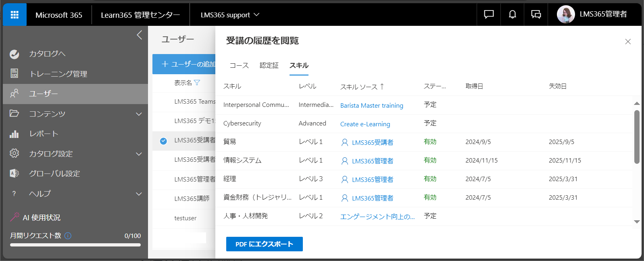Open Barista Master training link
The width and height of the screenshot is (644, 261).
point(371,105)
